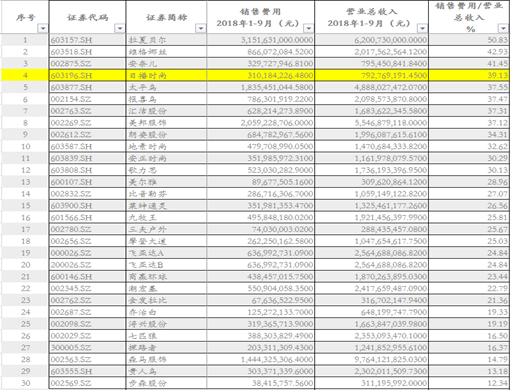
Task: Select cell with code 002875.SZ
Action: pos(87,64)
